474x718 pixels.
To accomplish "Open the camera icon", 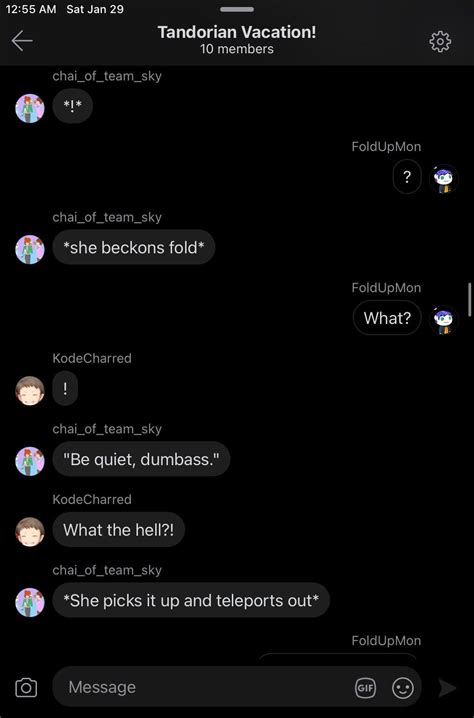I will [26, 687].
